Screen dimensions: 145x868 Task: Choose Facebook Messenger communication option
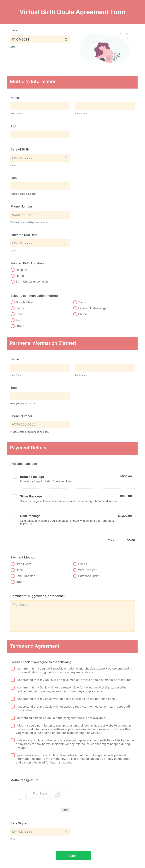[75, 308]
